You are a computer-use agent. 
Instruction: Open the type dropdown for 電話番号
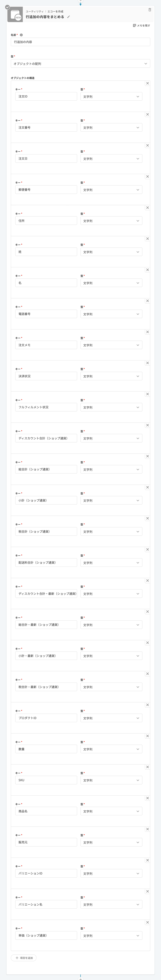111,314
